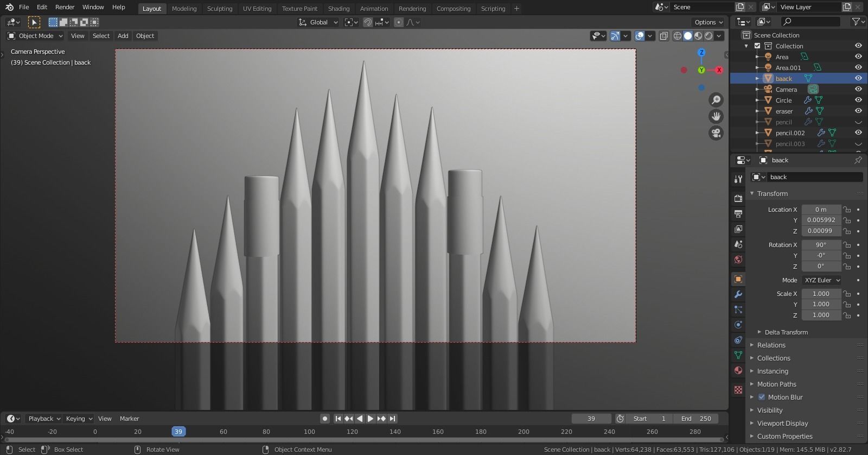Hide the Area light in outliner

tap(858, 56)
